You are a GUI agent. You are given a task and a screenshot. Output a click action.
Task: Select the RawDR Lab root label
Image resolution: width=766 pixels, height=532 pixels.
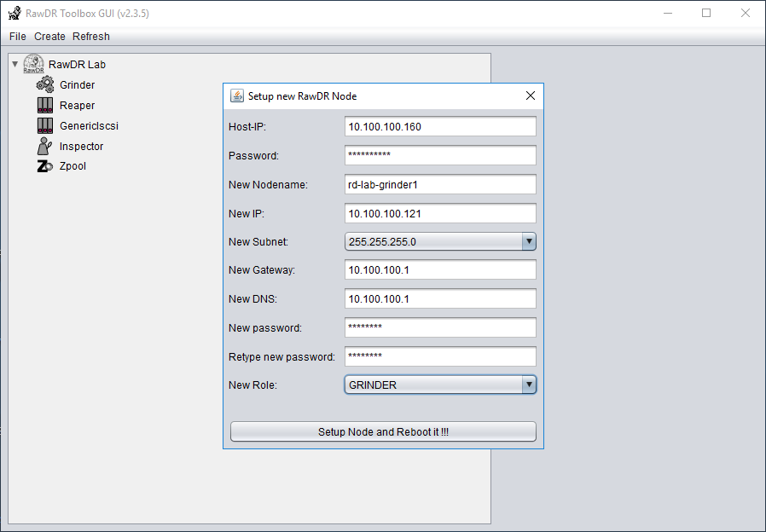pos(77,65)
